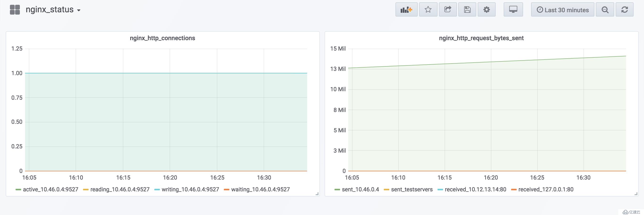Toggle sent_testservers legend series
The image size is (644, 215).
412,189
